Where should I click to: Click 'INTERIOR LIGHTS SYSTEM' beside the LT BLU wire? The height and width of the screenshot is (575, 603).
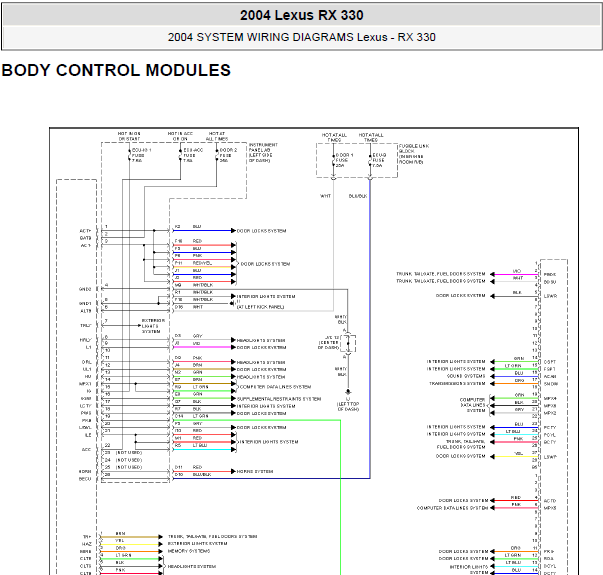[x=269, y=442]
